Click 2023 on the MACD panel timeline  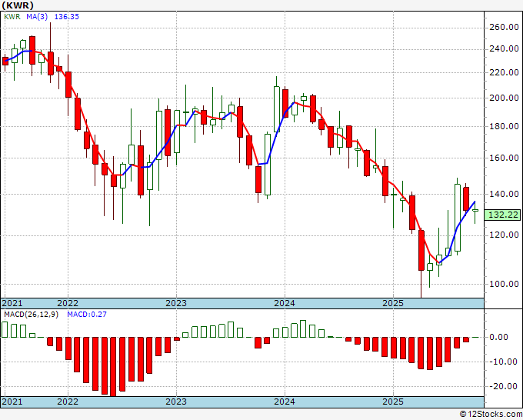[x=176, y=402]
